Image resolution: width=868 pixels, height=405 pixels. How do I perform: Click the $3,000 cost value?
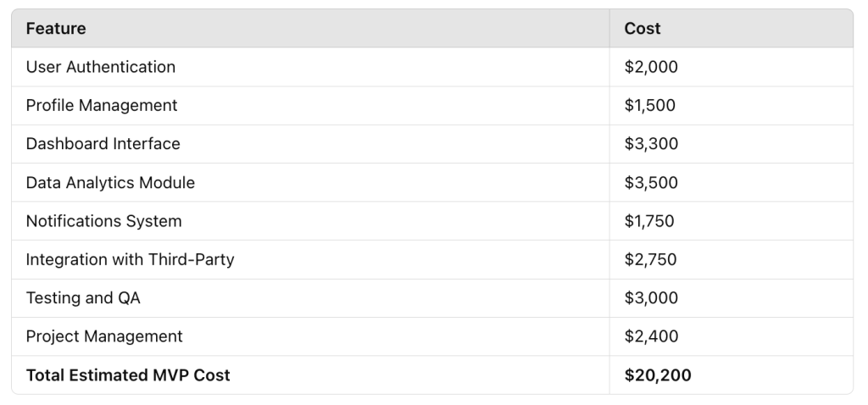651,298
